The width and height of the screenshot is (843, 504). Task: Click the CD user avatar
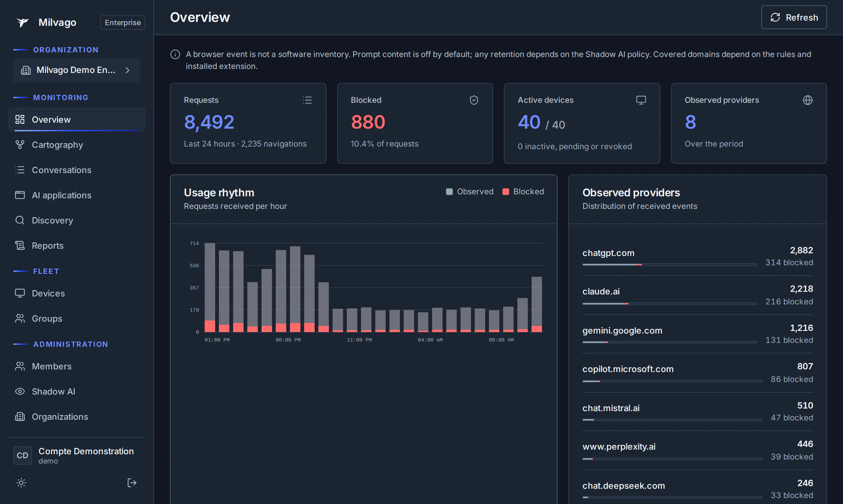tap(23, 456)
